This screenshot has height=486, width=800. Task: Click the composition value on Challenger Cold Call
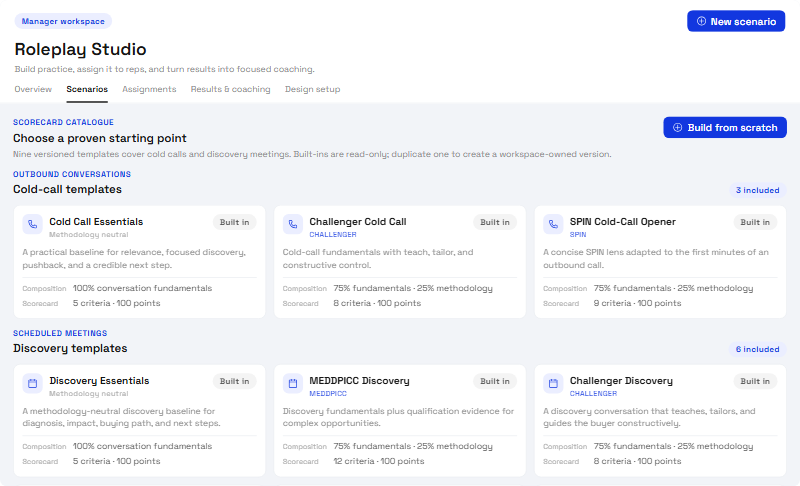pos(413,288)
